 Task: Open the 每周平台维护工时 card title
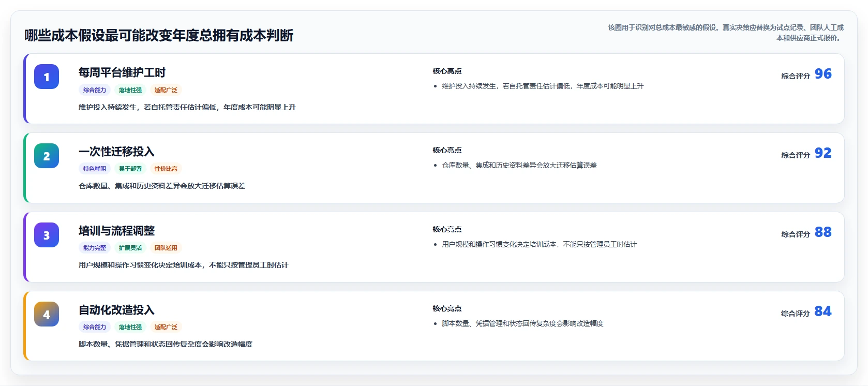pos(122,72)
